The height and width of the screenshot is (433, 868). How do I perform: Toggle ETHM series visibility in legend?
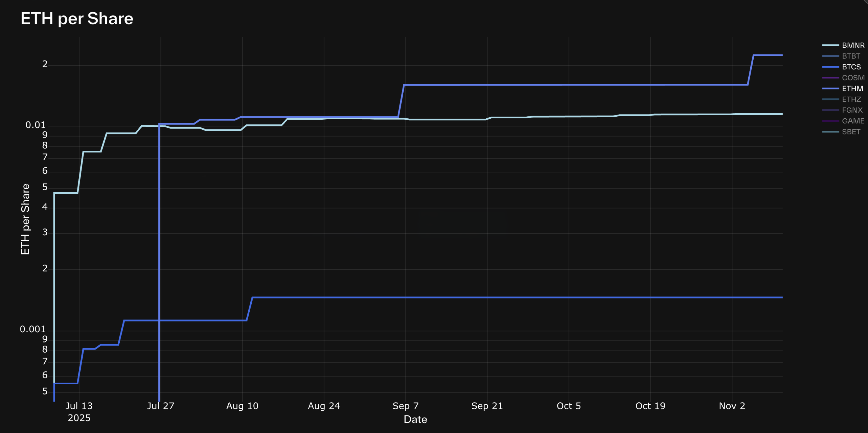pos(852,88)
